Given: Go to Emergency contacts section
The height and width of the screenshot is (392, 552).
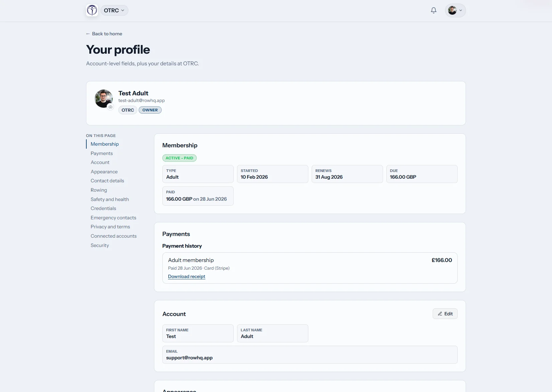Looking at the screenshot, I should click(x=113, y=218).
